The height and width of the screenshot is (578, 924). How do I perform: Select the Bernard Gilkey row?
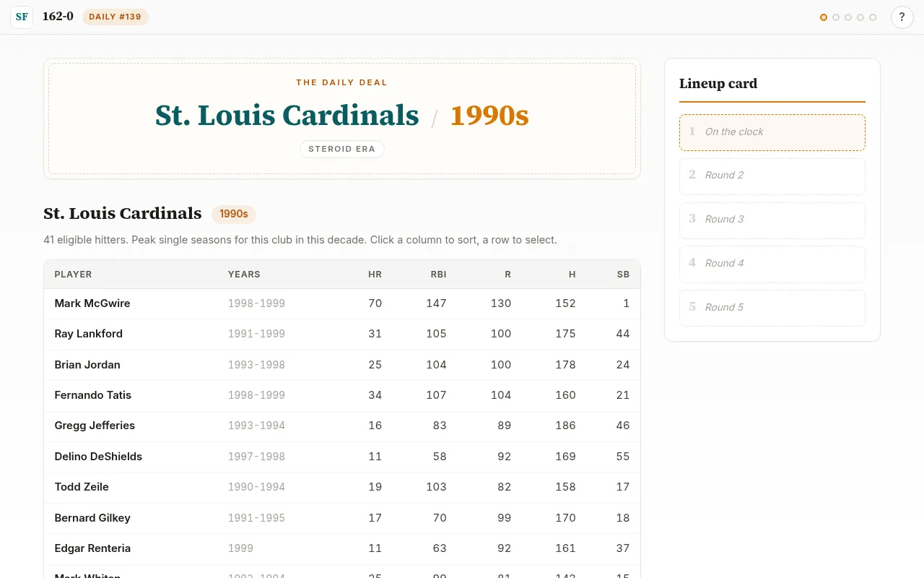(342, 518)
